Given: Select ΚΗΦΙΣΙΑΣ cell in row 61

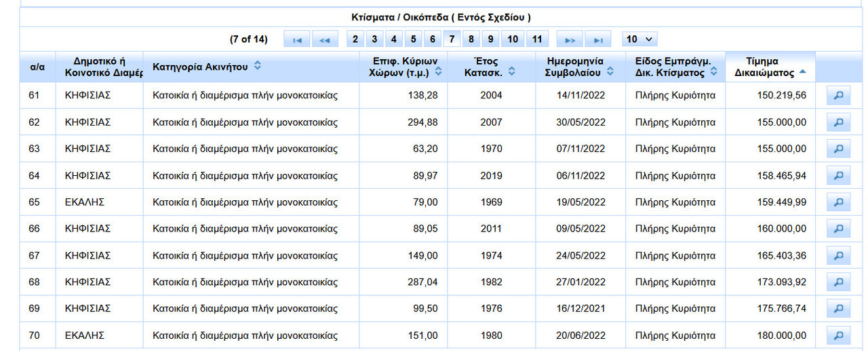Looking at the screenshot, I should tap(100, 96).
